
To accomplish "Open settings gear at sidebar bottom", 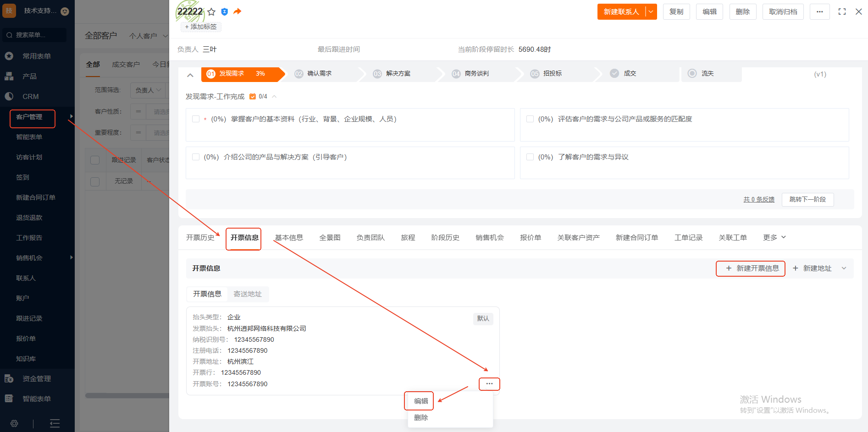I will [14, 423].
